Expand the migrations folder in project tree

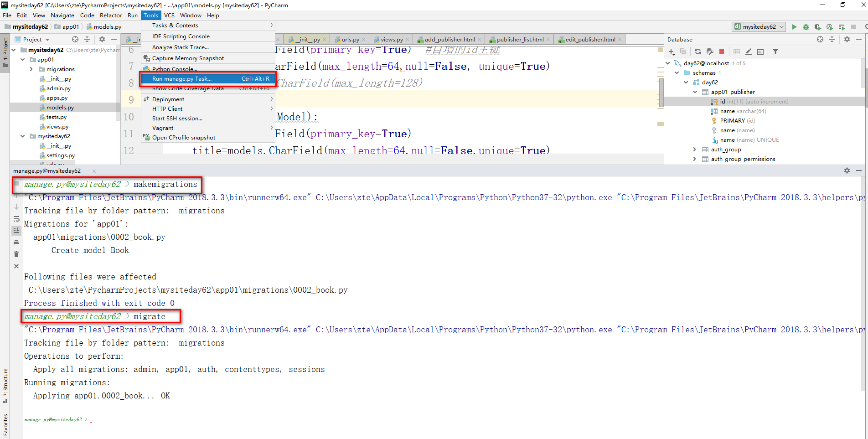click(31, 69)
